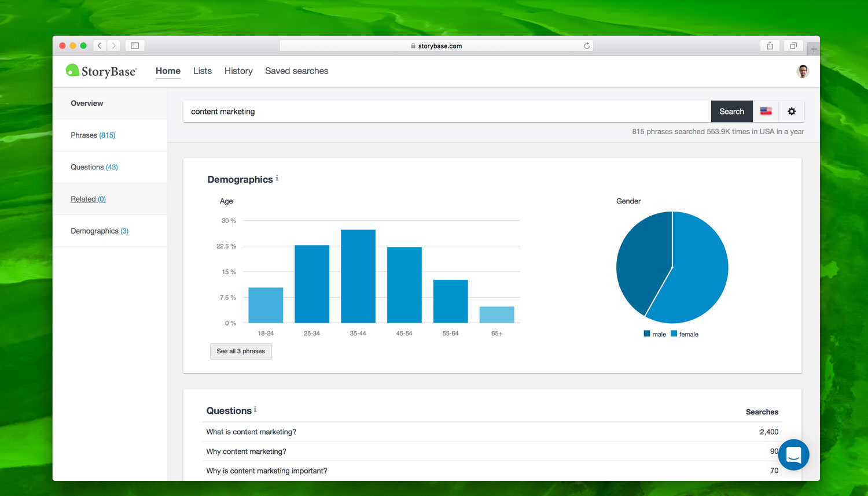Switch to the History tab
Screen dimensions: 868x496
[238, 71]
